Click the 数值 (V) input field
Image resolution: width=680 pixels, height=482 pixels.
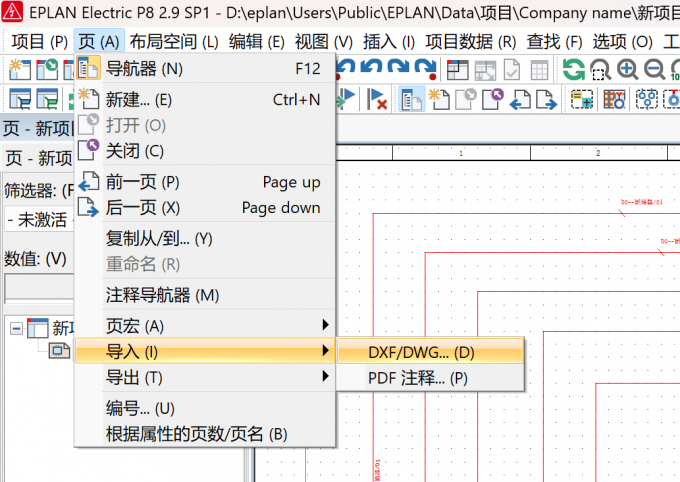[39, 288]
